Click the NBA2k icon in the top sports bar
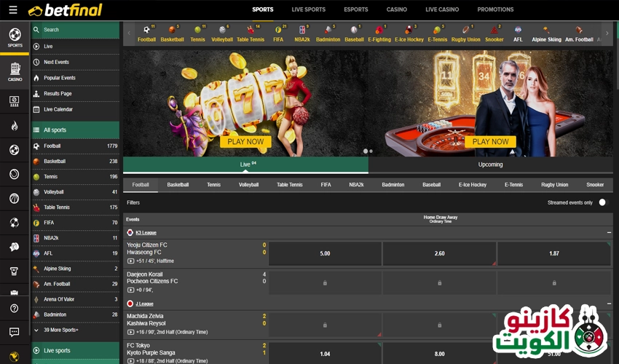The image size is (619, 364). (x=303, y=33)
